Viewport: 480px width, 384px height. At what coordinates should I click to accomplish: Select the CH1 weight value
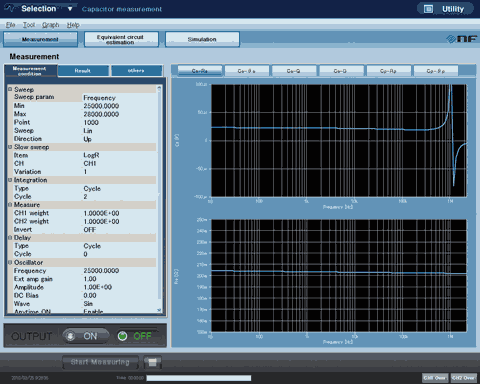[x=101, y=213]
